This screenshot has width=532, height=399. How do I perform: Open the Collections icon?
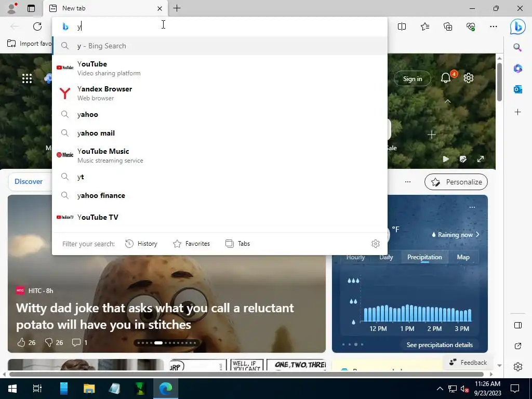pyautogui.click(x=448, y=26)
